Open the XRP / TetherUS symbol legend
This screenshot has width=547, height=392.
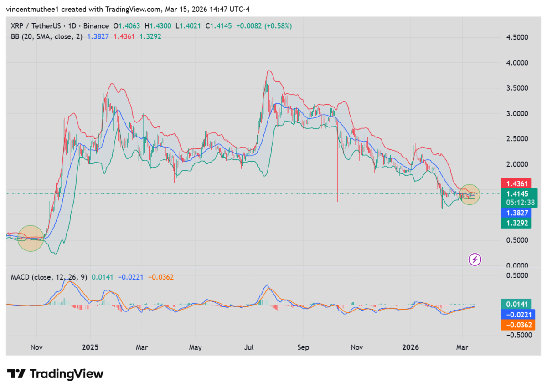click(59, 26)
